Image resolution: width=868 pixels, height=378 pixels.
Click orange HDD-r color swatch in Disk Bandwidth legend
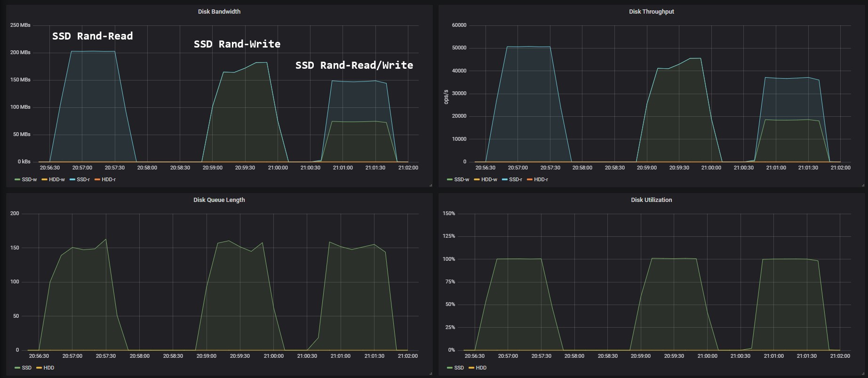pos(97,179)
